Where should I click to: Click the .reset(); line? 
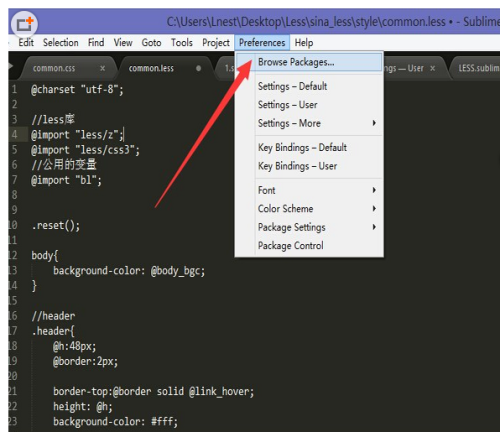[x=56, y=226]
